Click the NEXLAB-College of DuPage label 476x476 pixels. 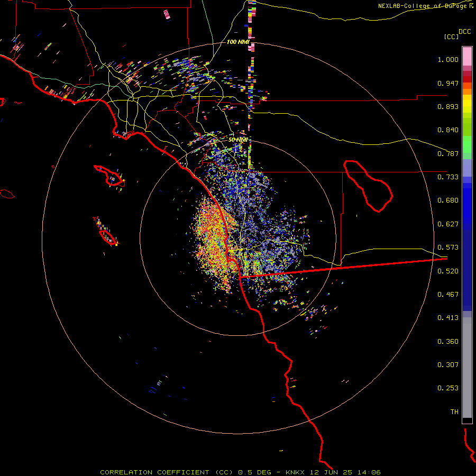pyautogui.click(x=425, y=6)
